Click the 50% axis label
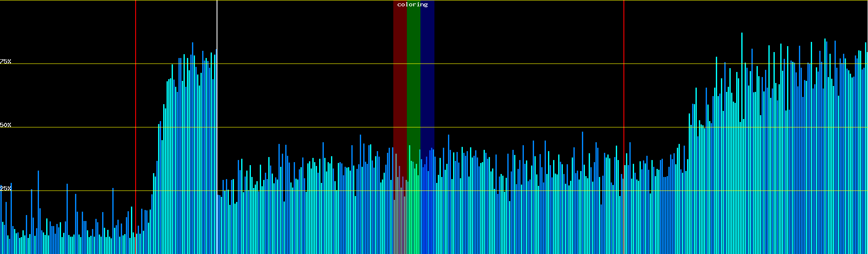 [6, 125]
